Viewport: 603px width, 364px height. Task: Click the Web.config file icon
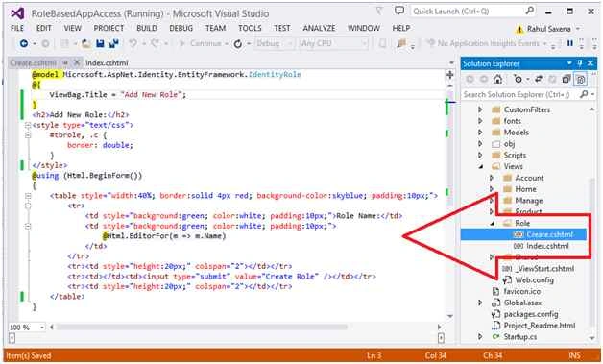pyautogui.click(x=508, y=280)
